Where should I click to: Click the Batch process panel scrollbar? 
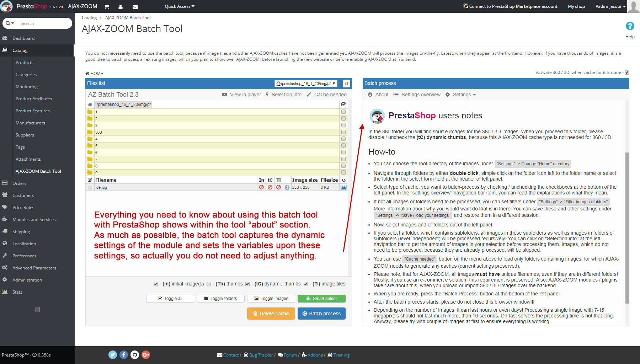627,227
